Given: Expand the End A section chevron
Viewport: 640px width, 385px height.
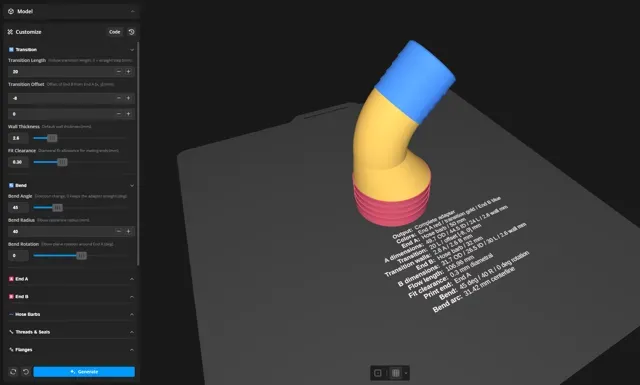Looking at the screenshot, I should pyautogui.click(x=132, y=279).
